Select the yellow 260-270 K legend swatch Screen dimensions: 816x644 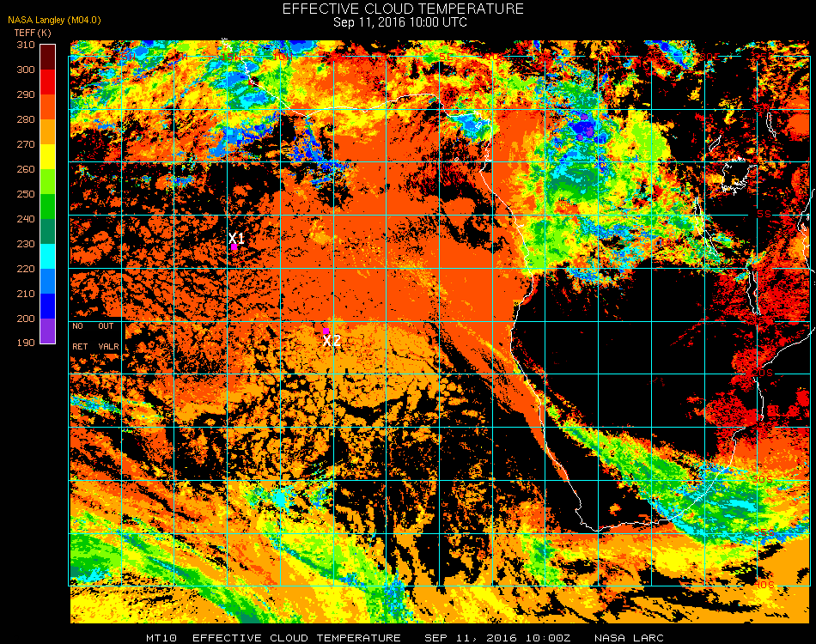coord(48,157)
